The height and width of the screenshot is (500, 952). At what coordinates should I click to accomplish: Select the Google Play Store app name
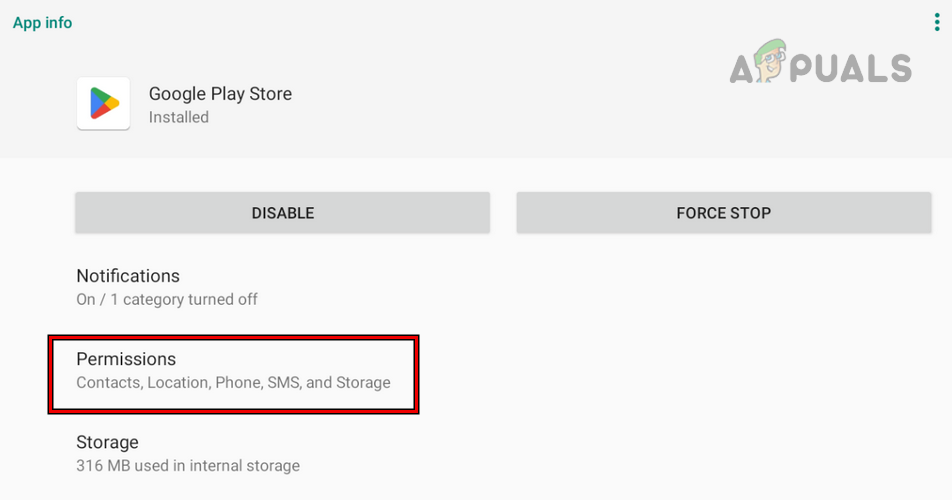click(x=220, y=94)
